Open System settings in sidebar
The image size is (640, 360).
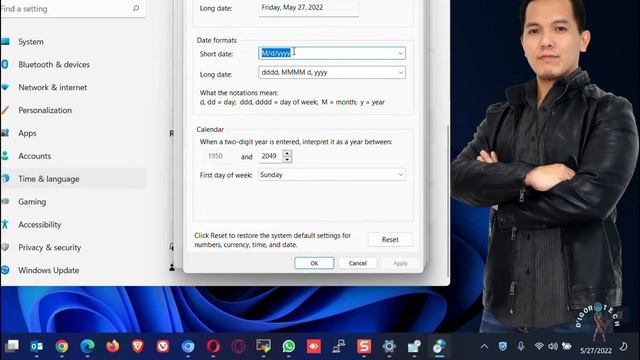pos(73,42)
